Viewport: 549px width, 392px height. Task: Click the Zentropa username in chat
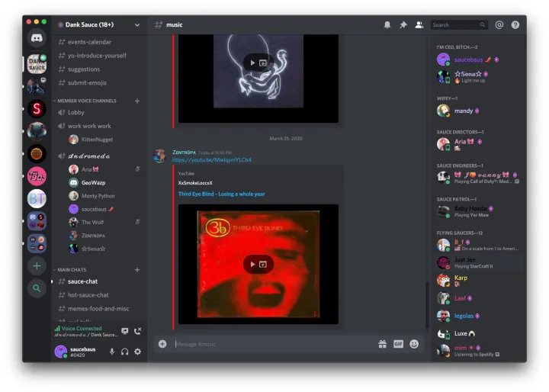[x=184, y=153]
